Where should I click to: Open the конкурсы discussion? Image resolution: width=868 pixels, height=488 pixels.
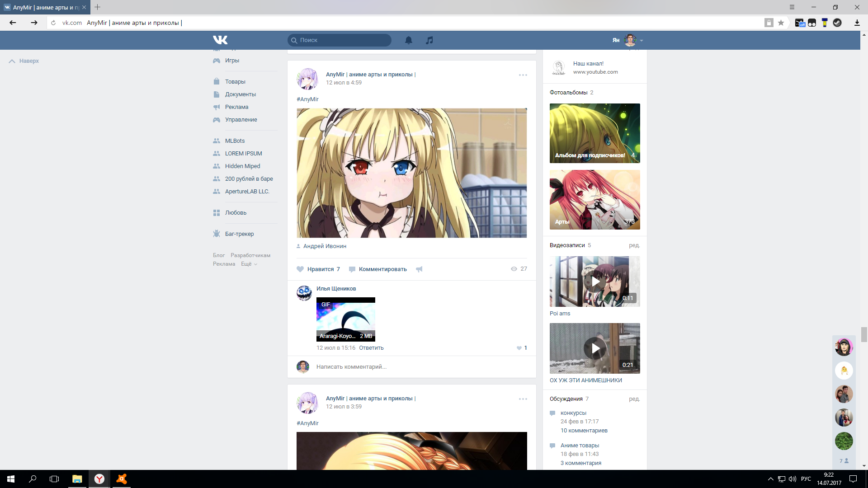[573, 413]
